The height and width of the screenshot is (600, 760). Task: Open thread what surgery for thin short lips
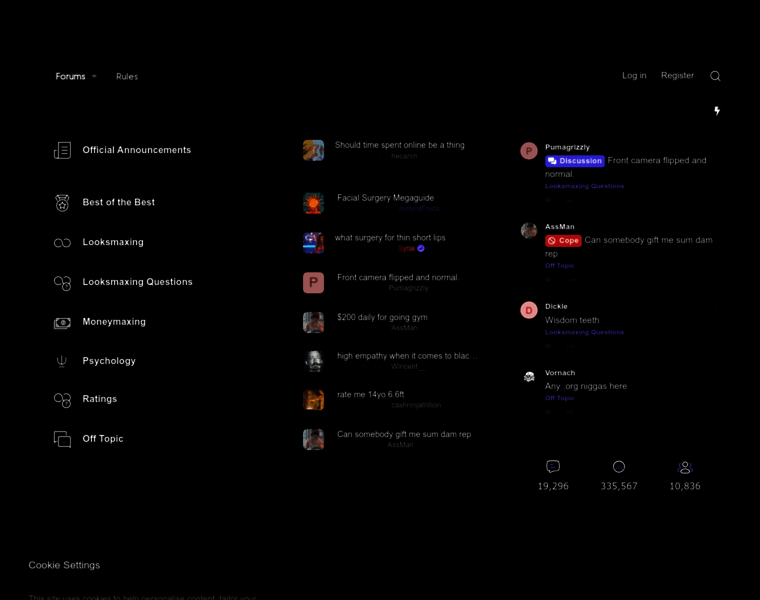coord(390,237)
